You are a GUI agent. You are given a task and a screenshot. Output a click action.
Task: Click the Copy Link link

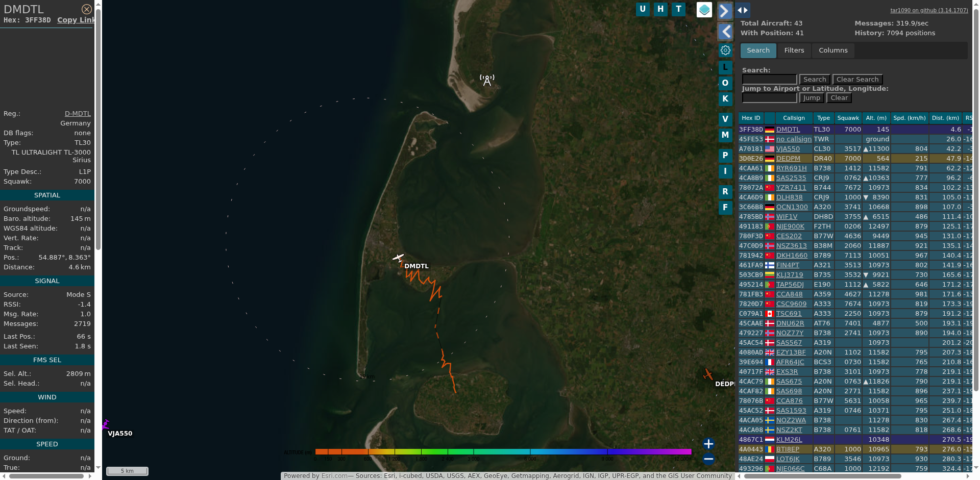76,20
